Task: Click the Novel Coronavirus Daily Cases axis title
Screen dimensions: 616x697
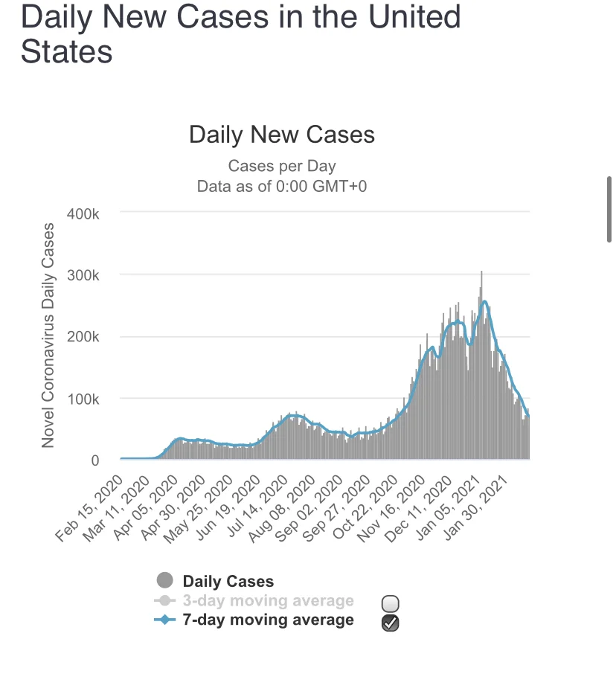Action: (48, 334)
